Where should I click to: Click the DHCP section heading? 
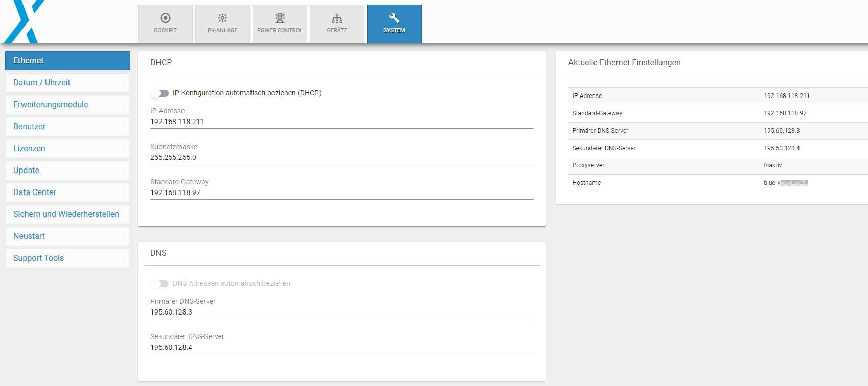[161, 62]
